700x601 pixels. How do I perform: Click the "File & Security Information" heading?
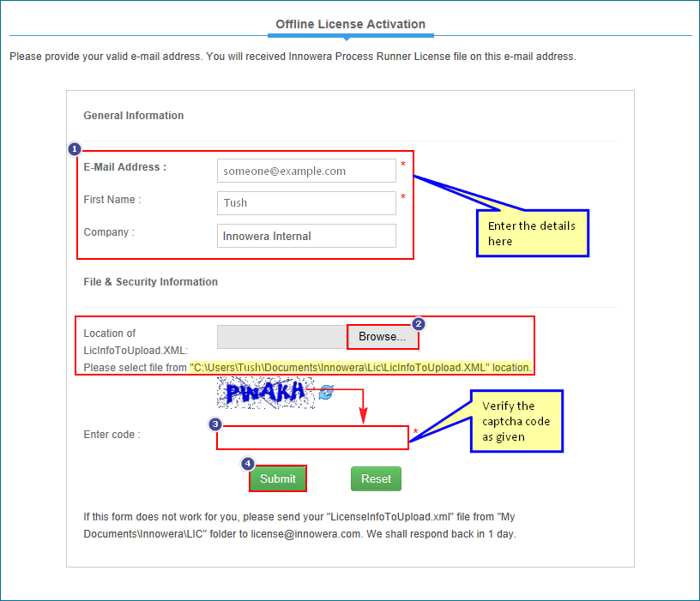[150, 282]
